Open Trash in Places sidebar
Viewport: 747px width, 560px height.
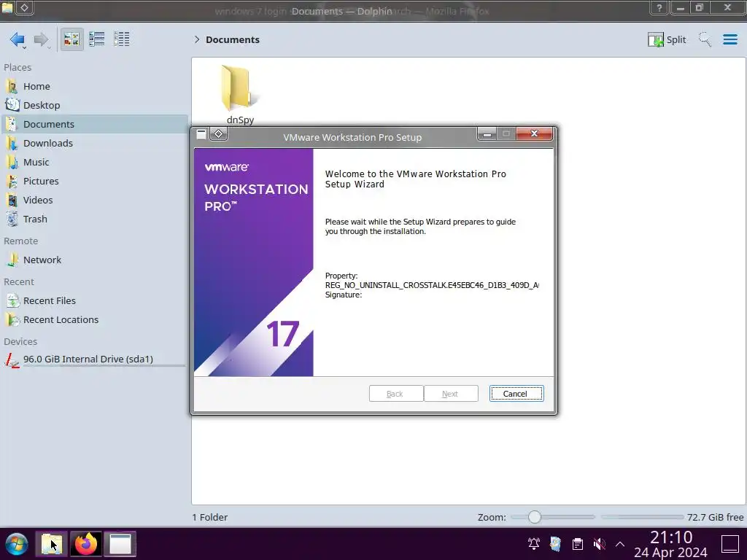tap(94, 219)
